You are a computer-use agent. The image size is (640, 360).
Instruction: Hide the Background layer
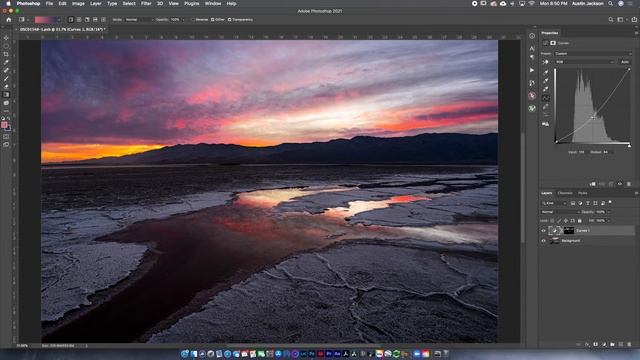pos(543,241)
